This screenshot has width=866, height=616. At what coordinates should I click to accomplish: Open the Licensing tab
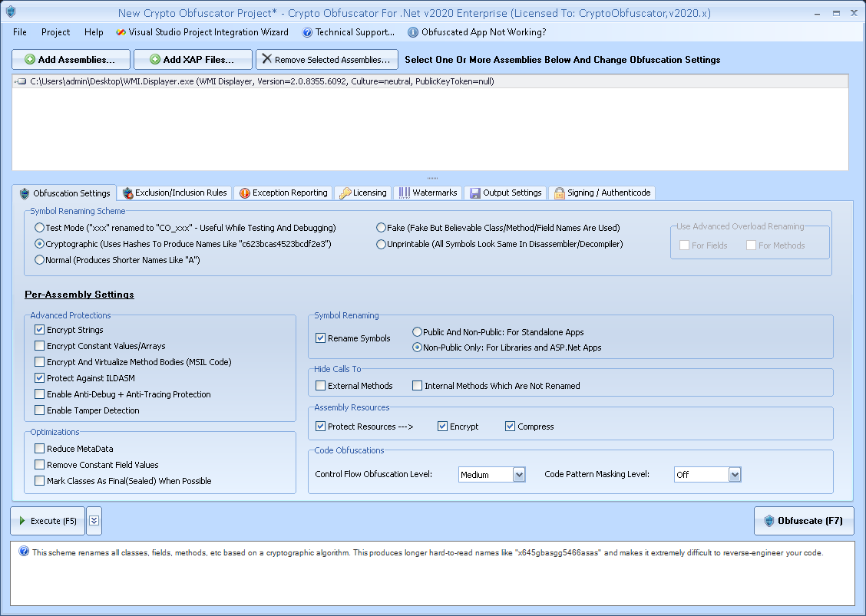tap(363, 193)
